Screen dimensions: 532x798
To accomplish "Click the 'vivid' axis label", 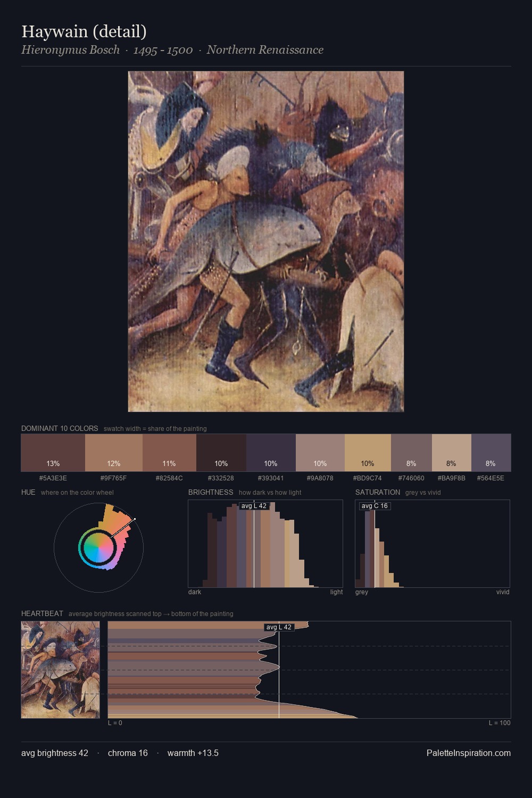I will point(503,592).
